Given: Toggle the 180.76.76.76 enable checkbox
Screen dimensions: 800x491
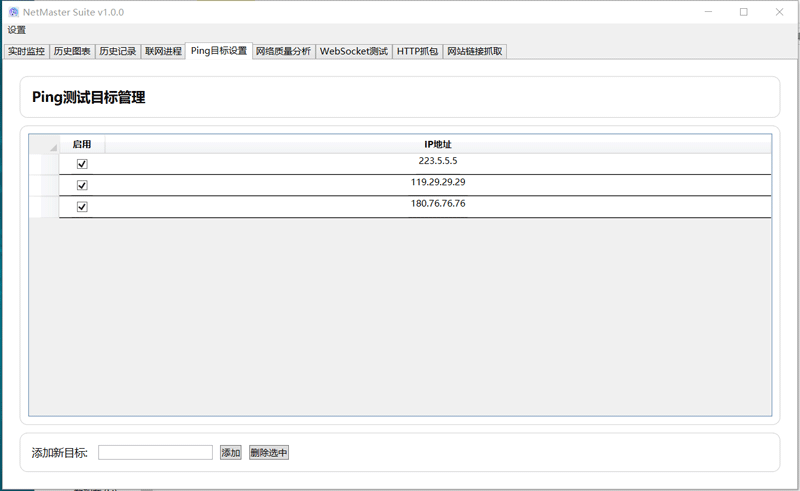Looking at the screenshot, I should click(x=82, y=207).
